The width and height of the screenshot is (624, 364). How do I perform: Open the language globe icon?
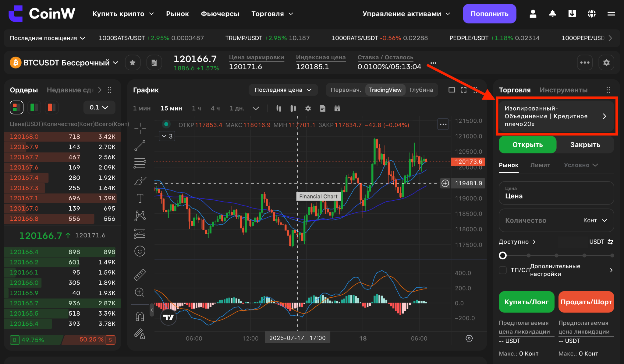pyautogui.click(x=592, y=14)
